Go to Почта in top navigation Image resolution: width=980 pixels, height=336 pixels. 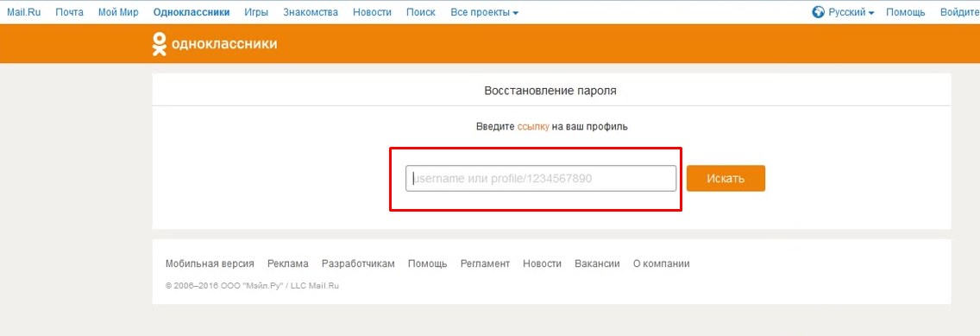[69, 12]
